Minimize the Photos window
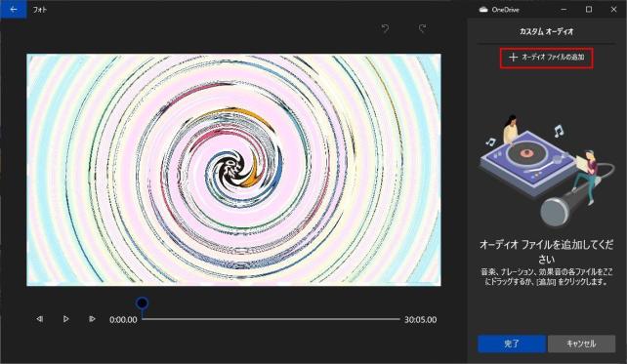 pyautogui.click(x=564, y=10)
